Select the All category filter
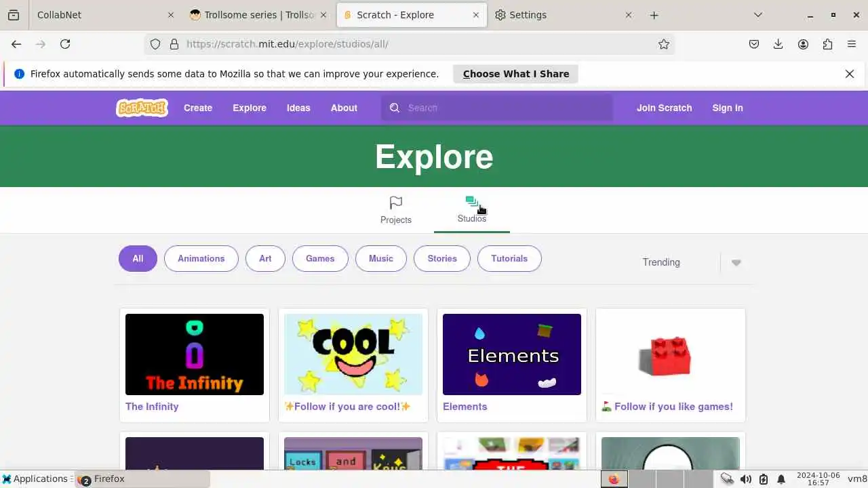Image resolution: width=868 pixels, height=488 pixels. point(138,258)
